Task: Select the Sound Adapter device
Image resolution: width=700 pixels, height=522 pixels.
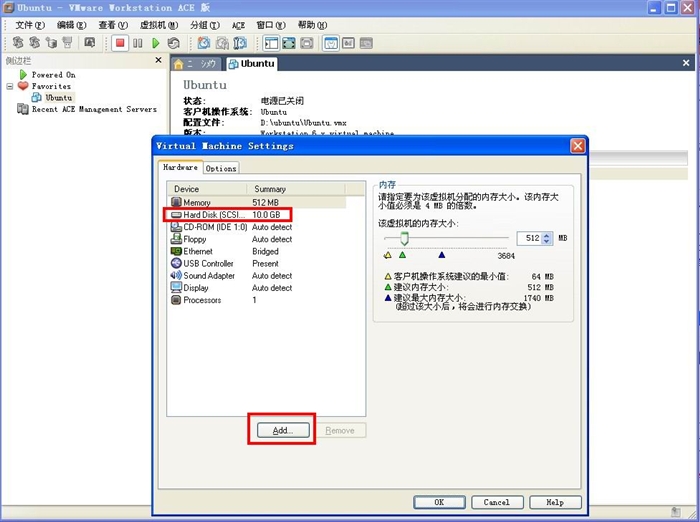Action: [231, 276]
